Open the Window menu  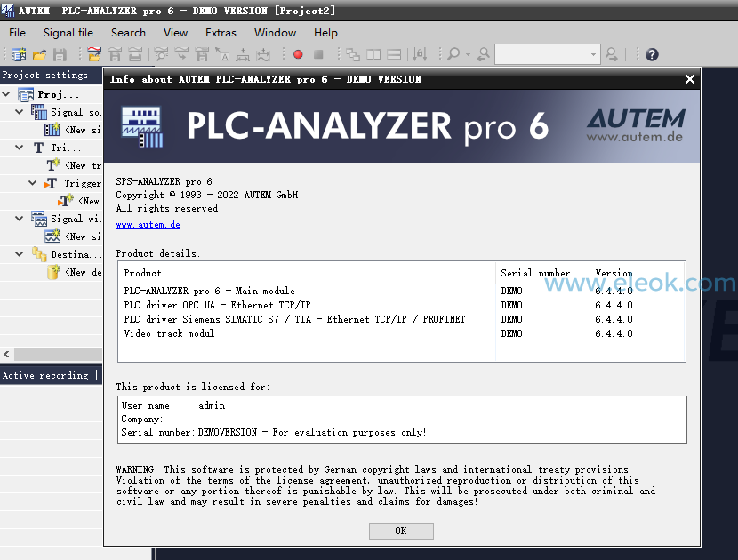[275, 33]
